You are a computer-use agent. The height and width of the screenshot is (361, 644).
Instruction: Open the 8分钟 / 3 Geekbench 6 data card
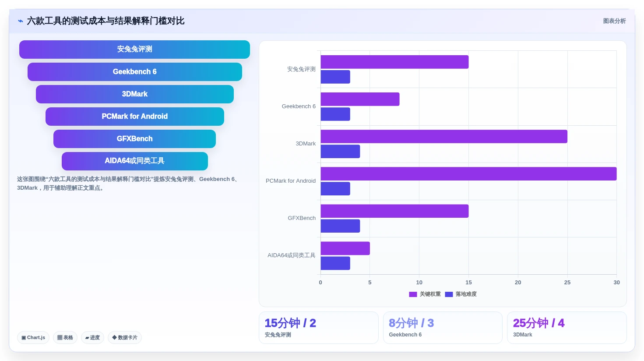point(443,328)
